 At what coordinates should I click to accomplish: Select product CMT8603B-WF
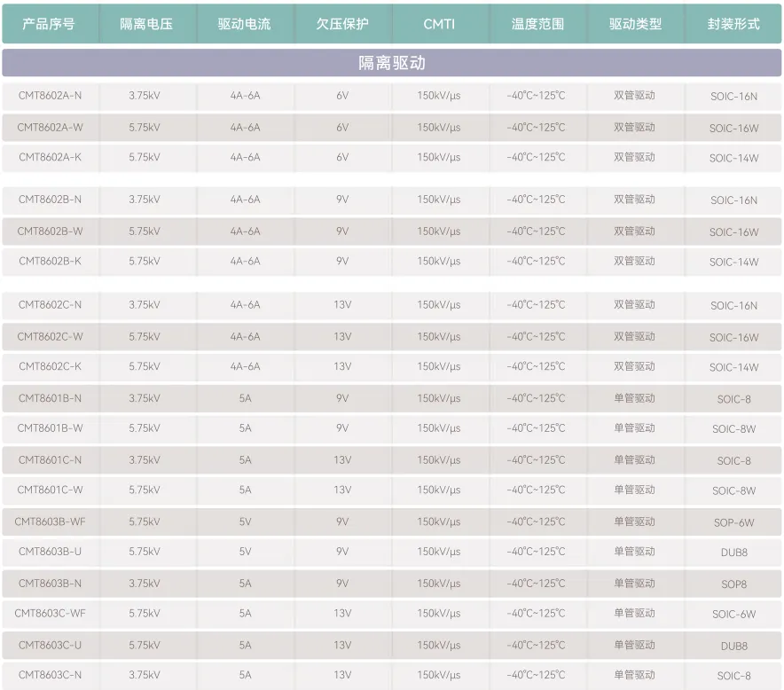click(x=50, y=522)
